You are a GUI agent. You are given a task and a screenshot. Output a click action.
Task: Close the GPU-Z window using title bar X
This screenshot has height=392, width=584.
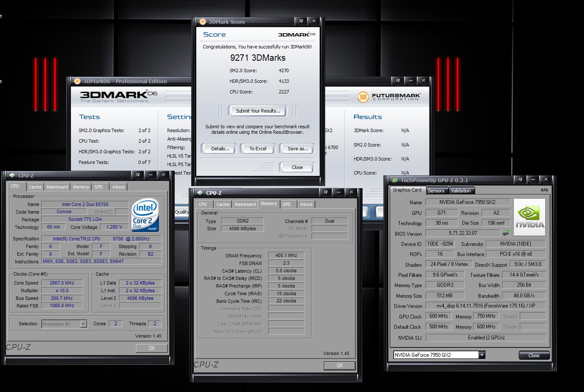point(546,179)
